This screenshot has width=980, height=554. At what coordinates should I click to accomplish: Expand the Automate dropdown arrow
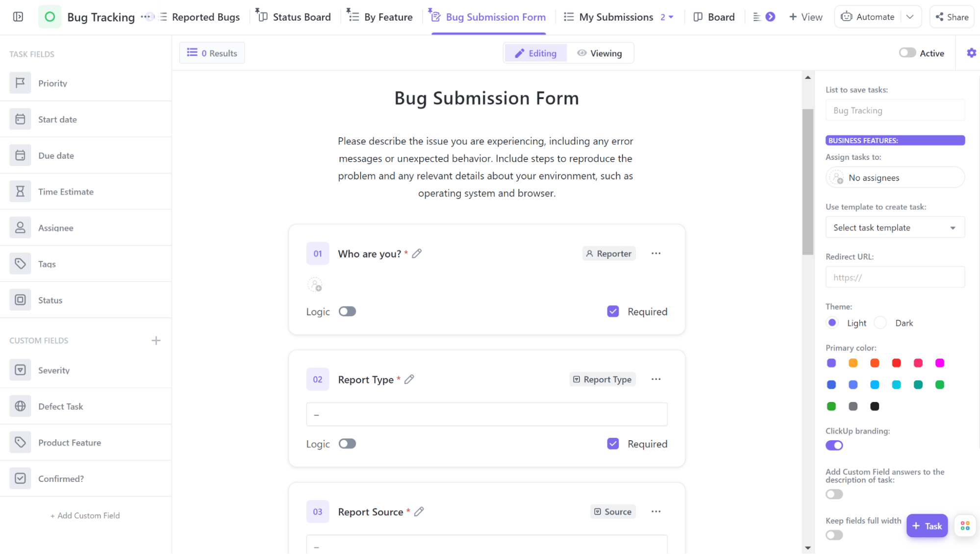point(910,17)
